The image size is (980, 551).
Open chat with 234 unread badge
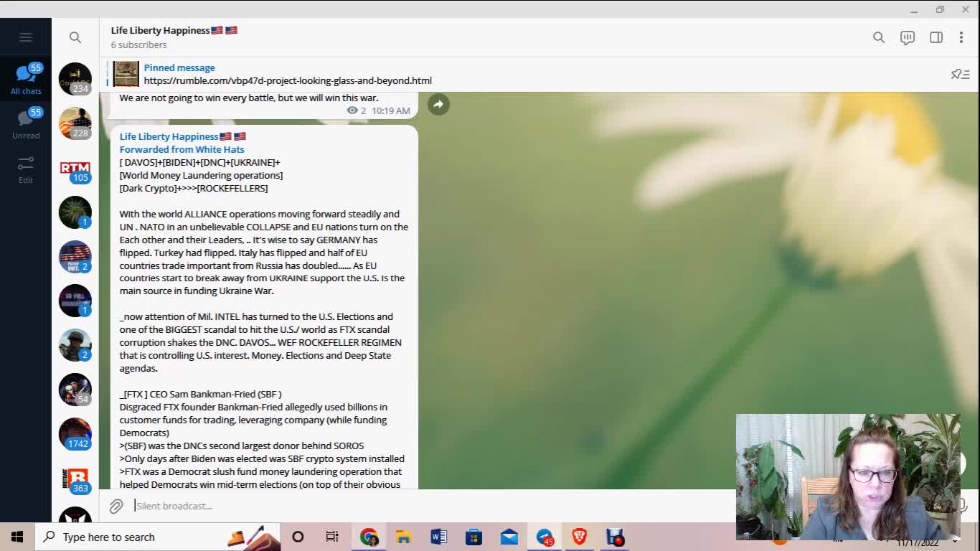75,79
